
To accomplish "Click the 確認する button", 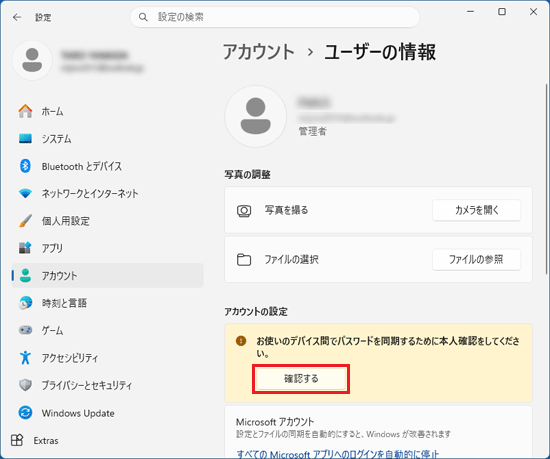I will [x=301, y=379].
